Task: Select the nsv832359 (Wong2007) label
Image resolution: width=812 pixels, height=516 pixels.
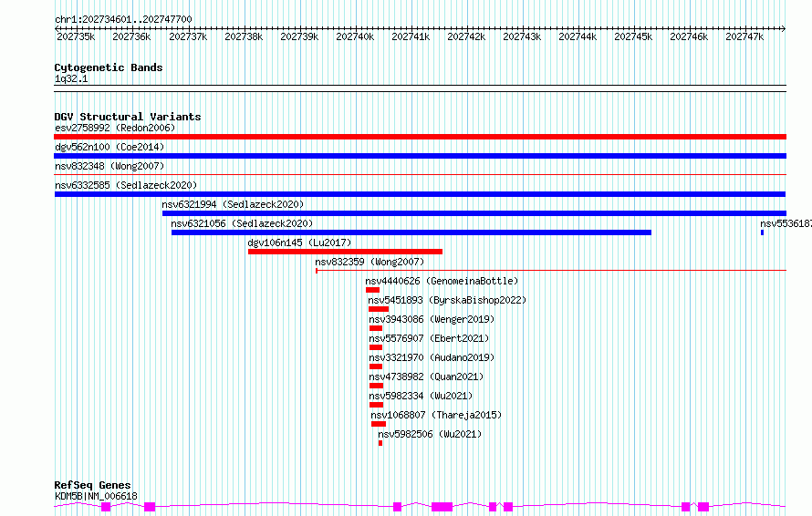Action: coord(370,262)
